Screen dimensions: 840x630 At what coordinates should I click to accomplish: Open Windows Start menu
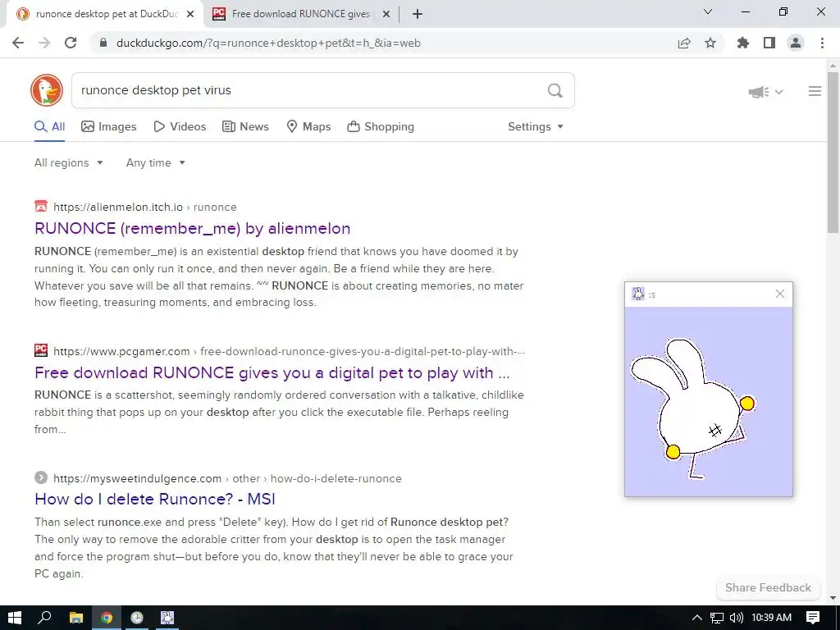(15, 618)
